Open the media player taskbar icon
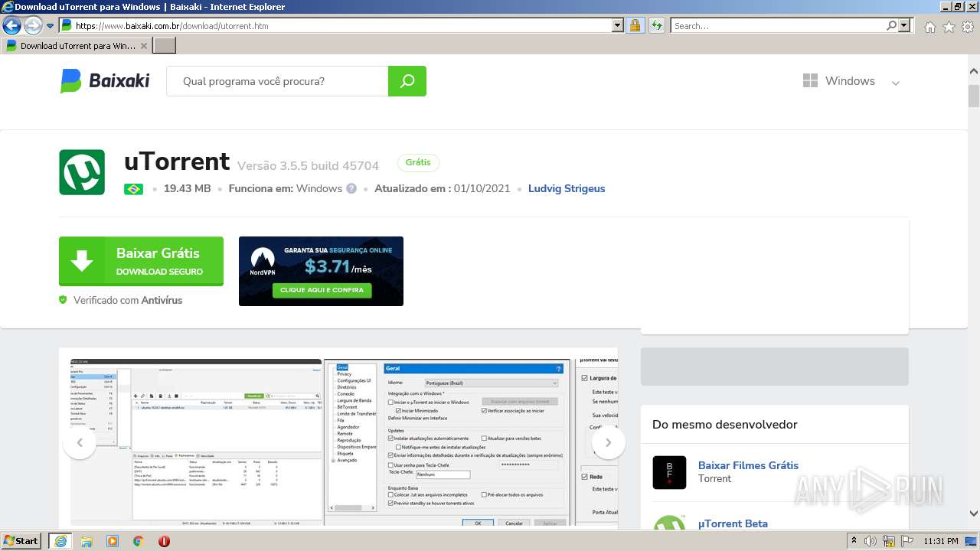Viewport: 980px width, 551px height. pyautogui.click(x=113, y=541)
